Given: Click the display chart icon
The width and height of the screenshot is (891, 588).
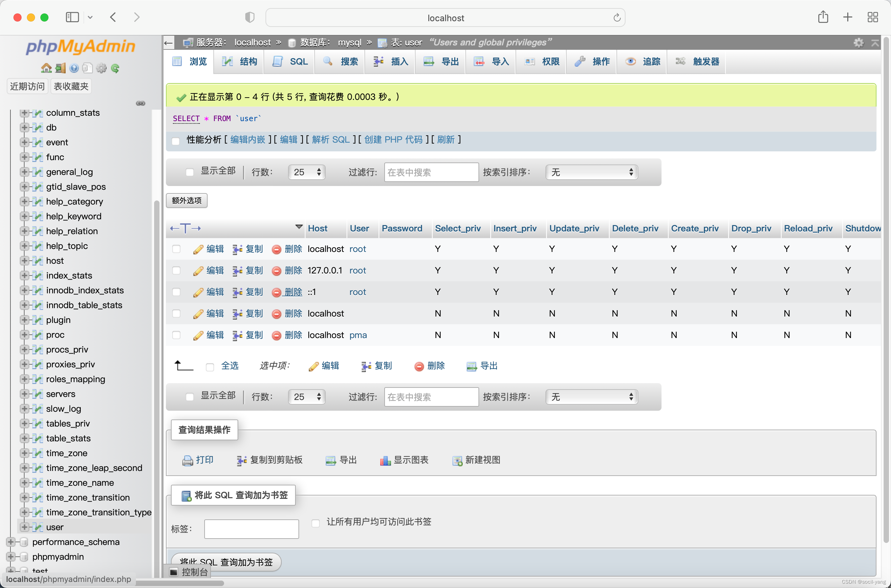Looking at the screenshot, I should [385, 460].
